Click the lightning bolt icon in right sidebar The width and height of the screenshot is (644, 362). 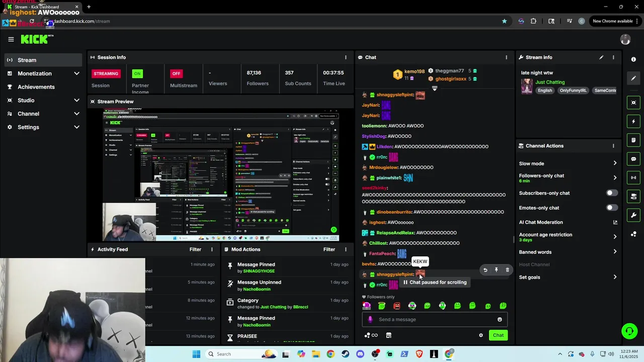pos(633,121)
